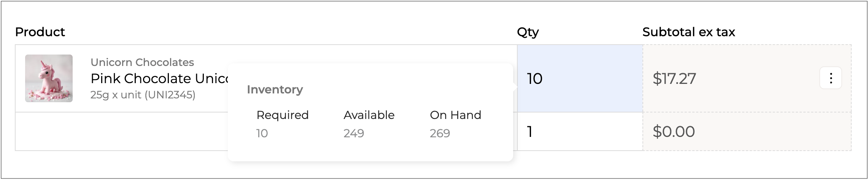Click the Required label in inventory popup
This screenshot has width=868, height=180.
[x=282, y=115]
